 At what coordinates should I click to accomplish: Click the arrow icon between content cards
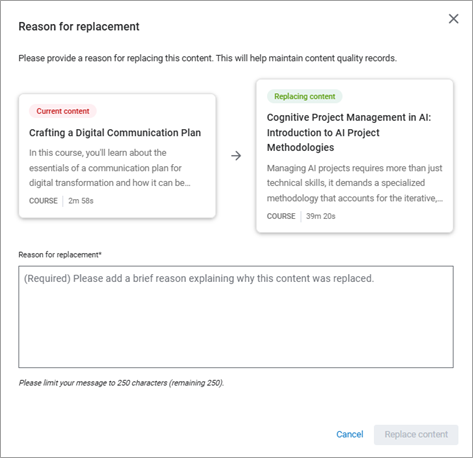pyautogui.click(x=236, y=156)
